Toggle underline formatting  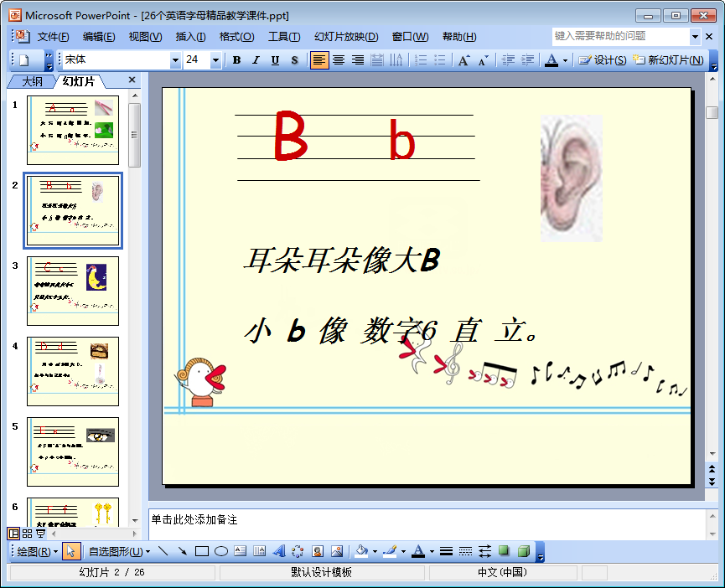coord(275,60)
